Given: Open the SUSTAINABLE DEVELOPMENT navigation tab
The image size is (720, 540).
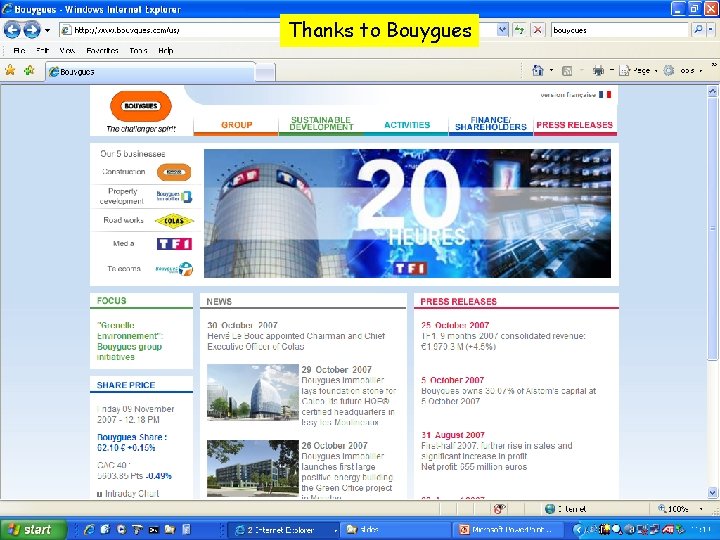Looking at the screenshot, I should [x=321, y=124].
